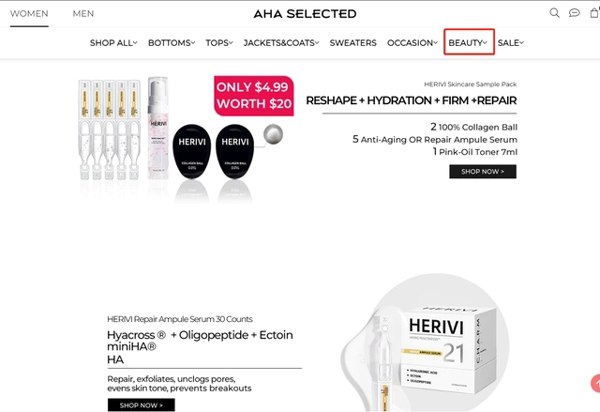Screen dimensions: 600x412
Task: Open the BEAUTY menu
Action: (x=468, y=43)
